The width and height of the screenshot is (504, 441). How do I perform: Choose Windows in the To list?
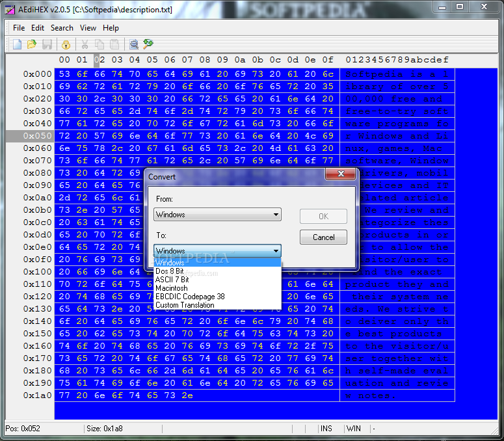[x=218, y=263]
